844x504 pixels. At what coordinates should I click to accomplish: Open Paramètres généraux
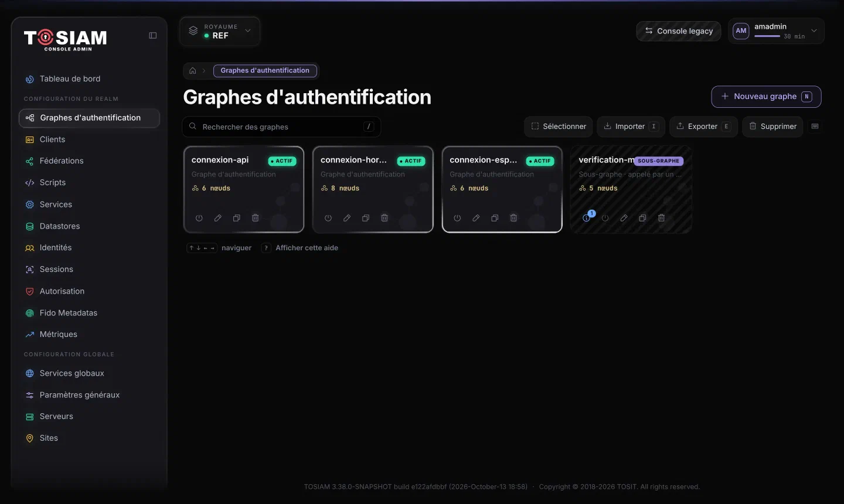pyautogui.click(x=89, y=395)
